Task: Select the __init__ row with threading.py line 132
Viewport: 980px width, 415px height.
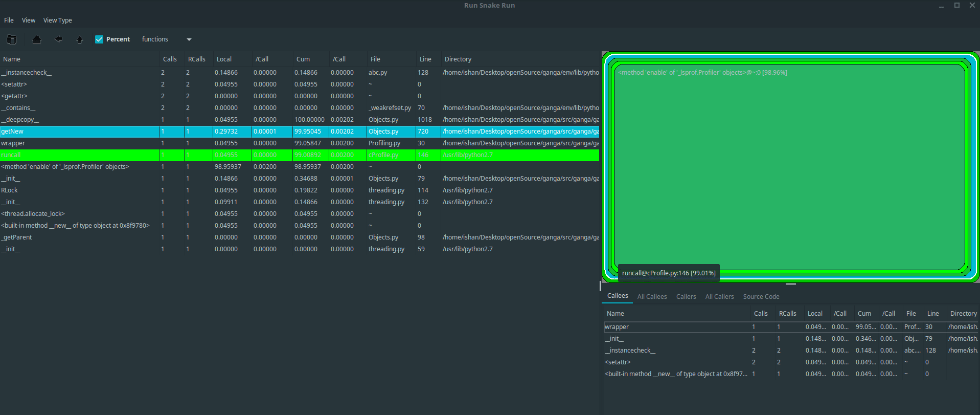Action: coord(300,202)
